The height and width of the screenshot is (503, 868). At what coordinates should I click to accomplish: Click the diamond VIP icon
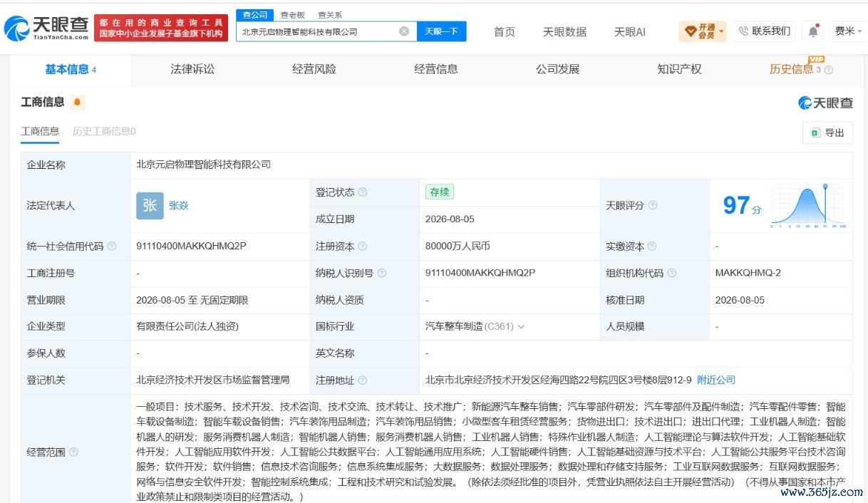pos(691,31)
